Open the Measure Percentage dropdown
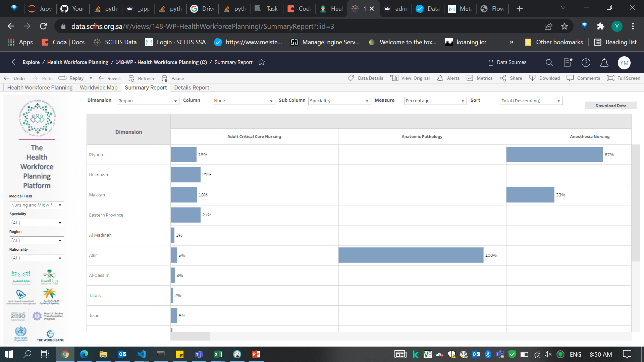The width and height of the screenshot is (644, 362). pos(435,101)
